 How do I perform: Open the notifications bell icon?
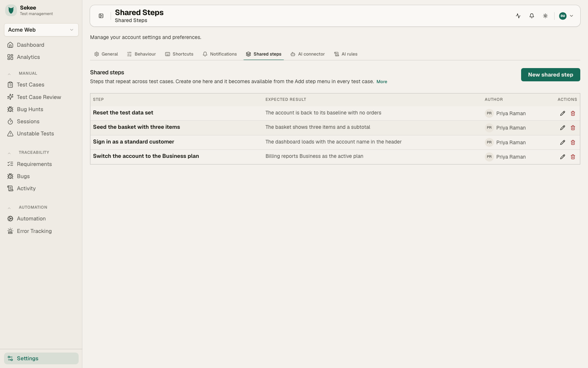click(532, 16)
